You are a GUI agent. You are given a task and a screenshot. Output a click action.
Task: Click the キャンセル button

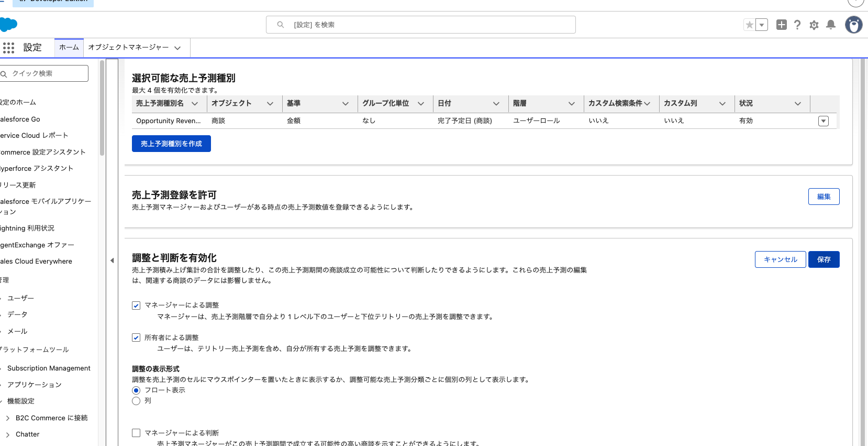pos(781,259)
